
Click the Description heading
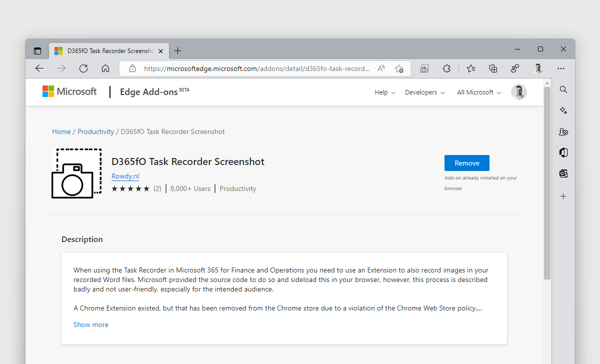82,239
